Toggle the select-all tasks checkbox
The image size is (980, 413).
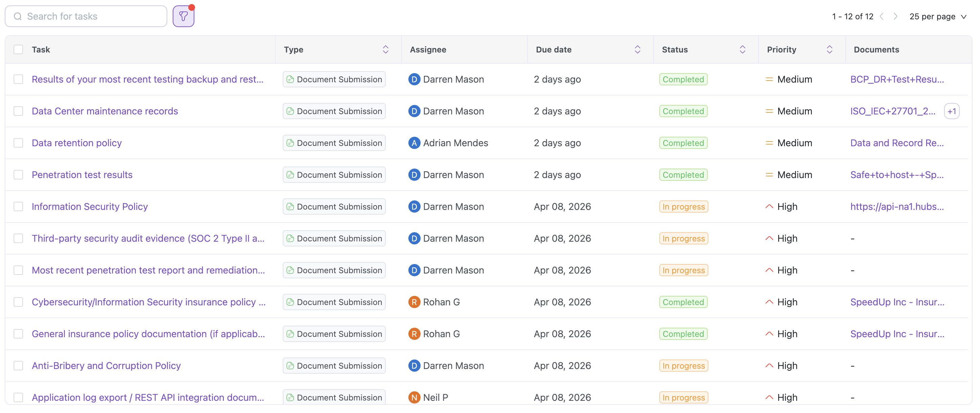pyautogui.click(x=18, y=49)
